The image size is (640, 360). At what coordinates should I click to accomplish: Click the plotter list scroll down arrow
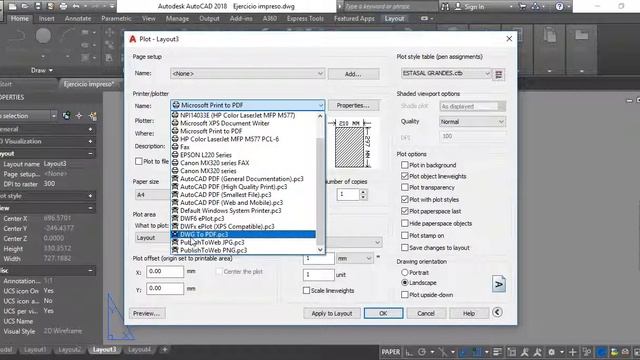click(x=320, y=250)
